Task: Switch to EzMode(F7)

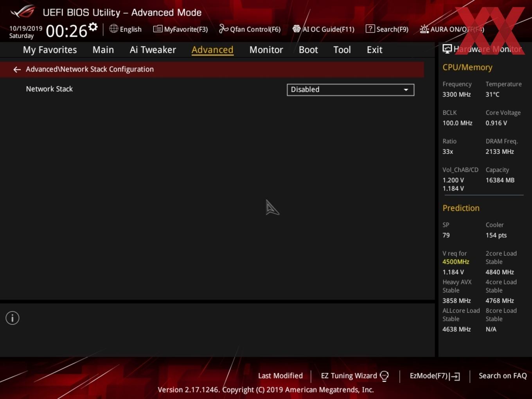Action: [x=428, y=376]
